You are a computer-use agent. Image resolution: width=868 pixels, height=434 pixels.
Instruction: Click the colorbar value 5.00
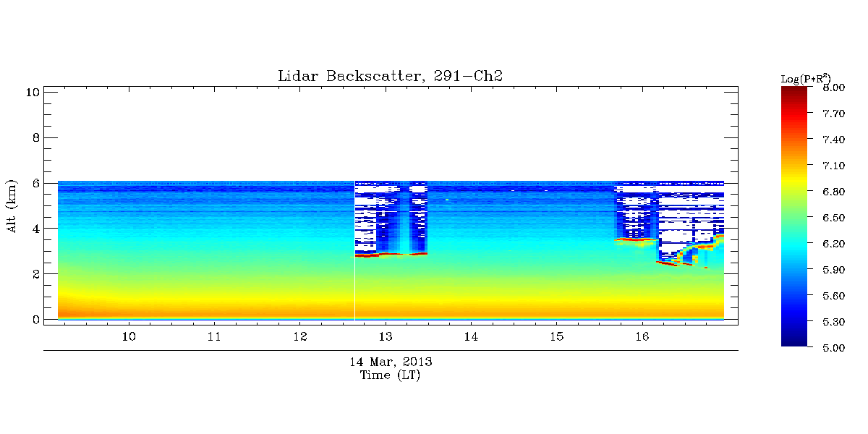coord(835,348)
